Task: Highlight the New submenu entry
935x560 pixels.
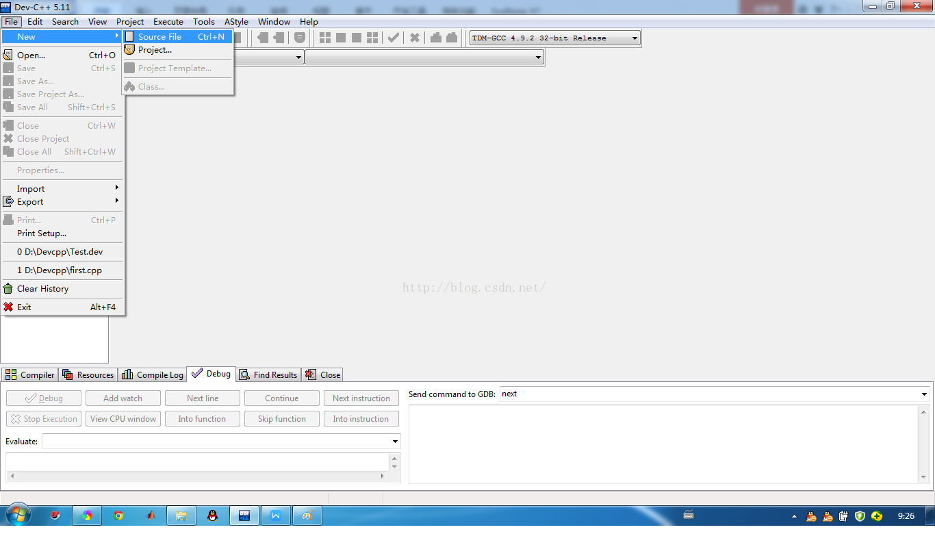Action: 62,36
